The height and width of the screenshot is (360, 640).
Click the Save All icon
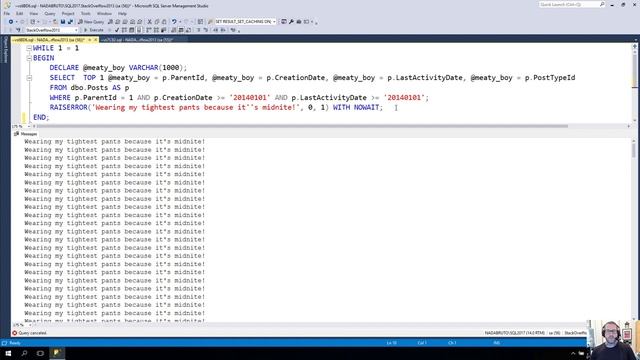tap(70, 22)
